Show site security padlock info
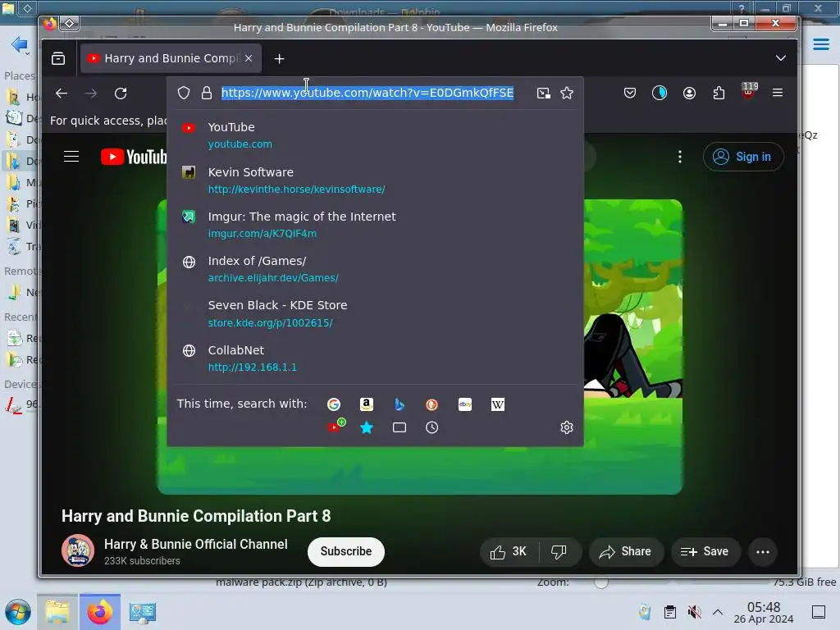Viewport: 840px width, 630px height. tap(206, 94)
